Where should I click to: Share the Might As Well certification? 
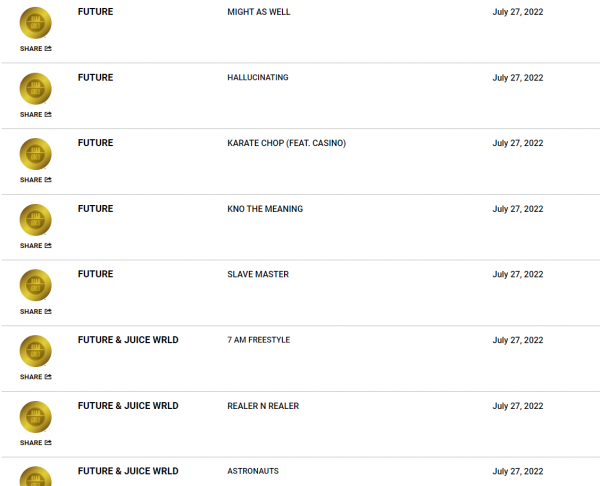tap(36, 49)
